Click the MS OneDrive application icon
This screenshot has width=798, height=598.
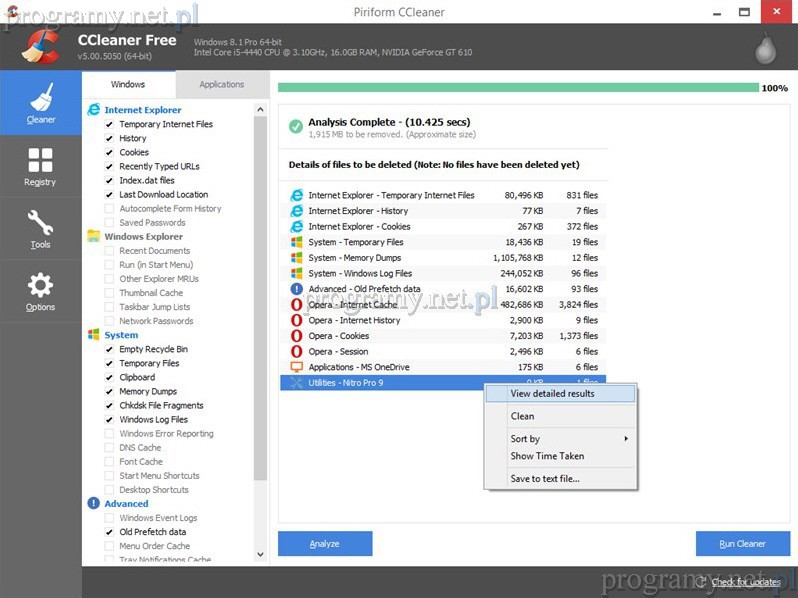click(x=296, y=367)
